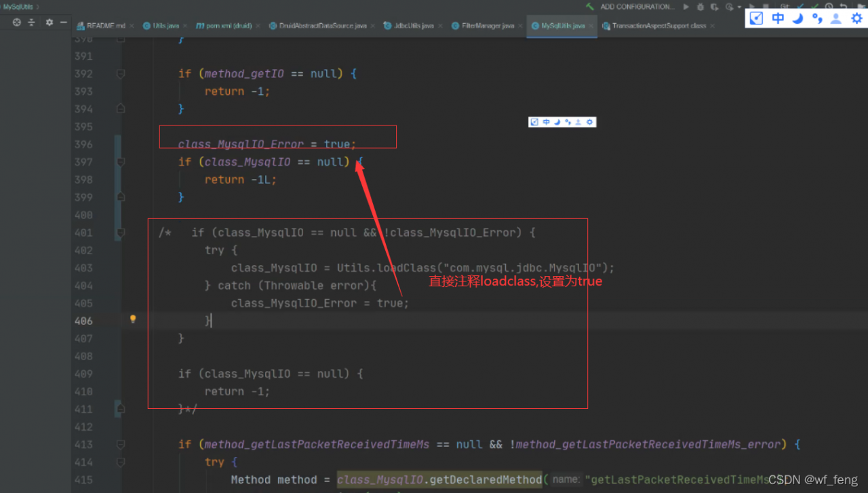Click the Profiler run icon
The width and height of the screenshot is (868, 493).
click(x=730, y=7)
